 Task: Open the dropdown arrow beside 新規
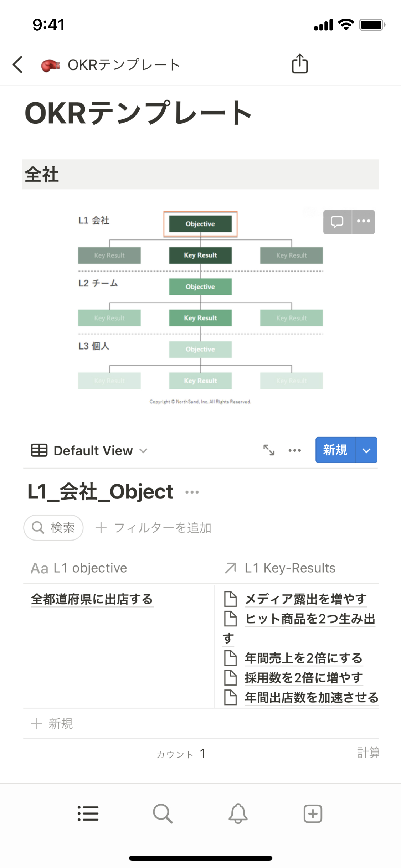pos(366,450)
